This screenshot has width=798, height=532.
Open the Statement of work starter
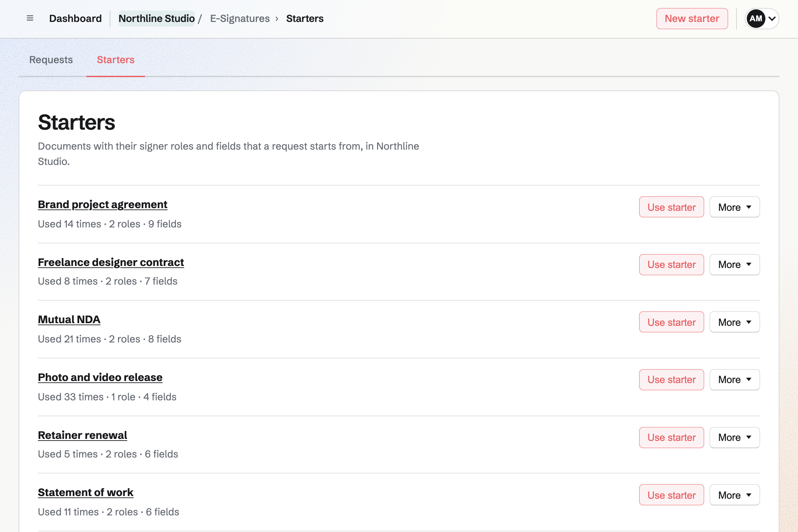85,492
